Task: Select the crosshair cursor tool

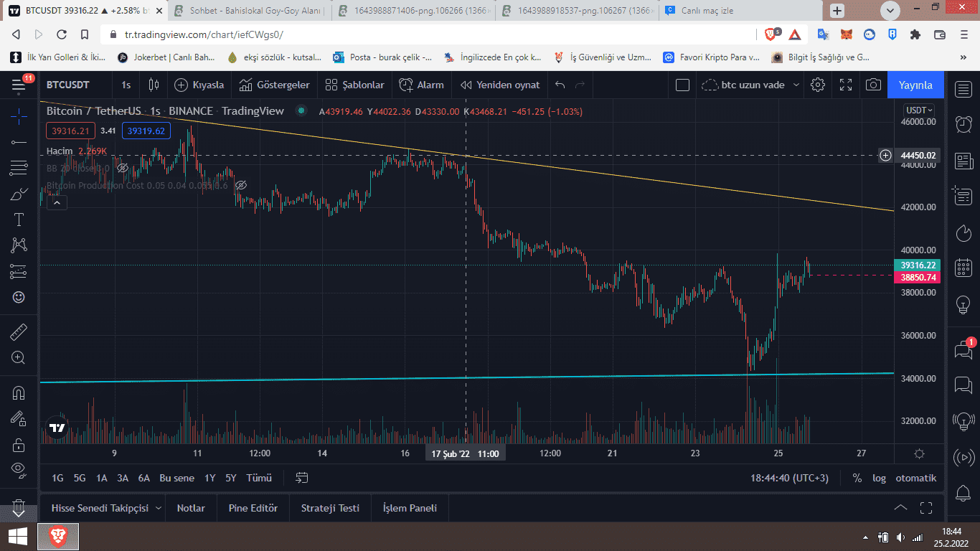Action: [19, 116]
